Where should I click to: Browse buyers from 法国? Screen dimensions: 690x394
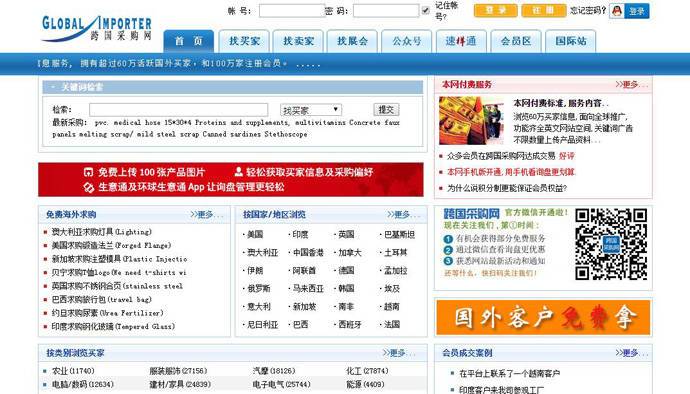click(392, 325)
